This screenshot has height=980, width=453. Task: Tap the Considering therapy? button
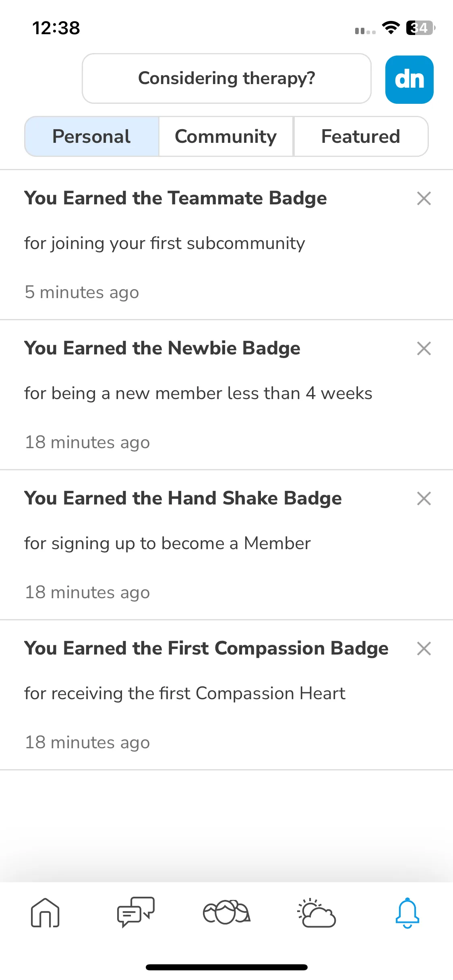click(227, 78)
